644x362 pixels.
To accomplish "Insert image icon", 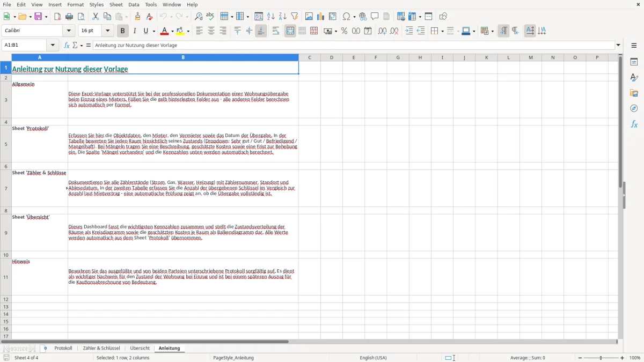I will point(309,17).
